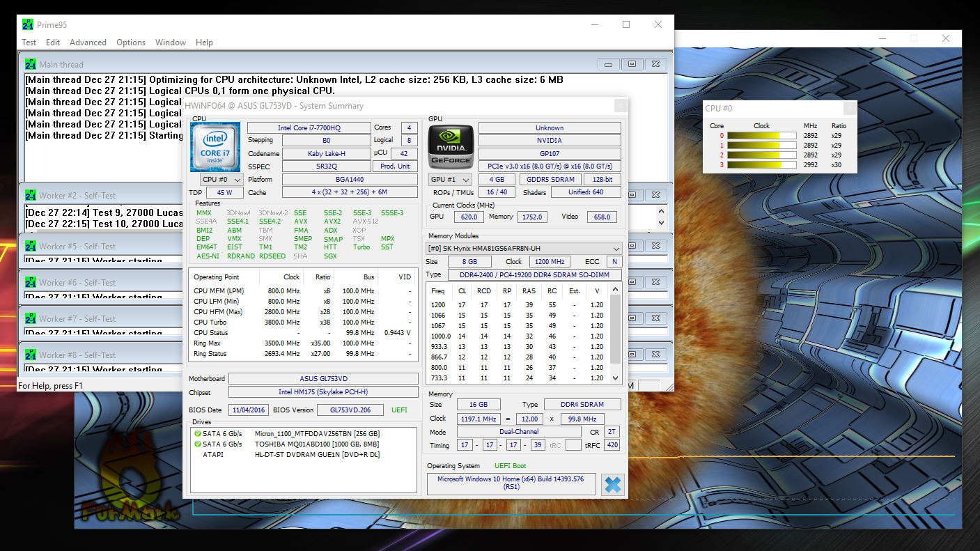Click the Main thread window icon
This screenshot has height=551, width=980.
(x=31, y=65)
